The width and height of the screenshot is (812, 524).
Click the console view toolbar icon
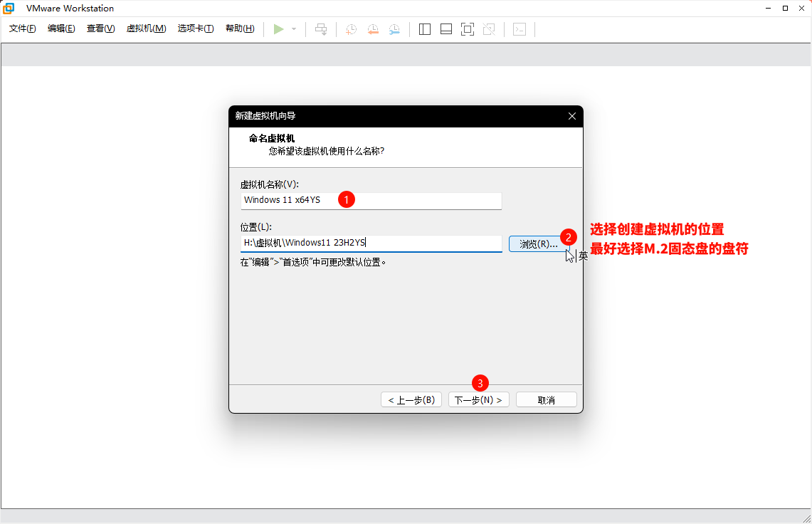[x=520, y=29]
